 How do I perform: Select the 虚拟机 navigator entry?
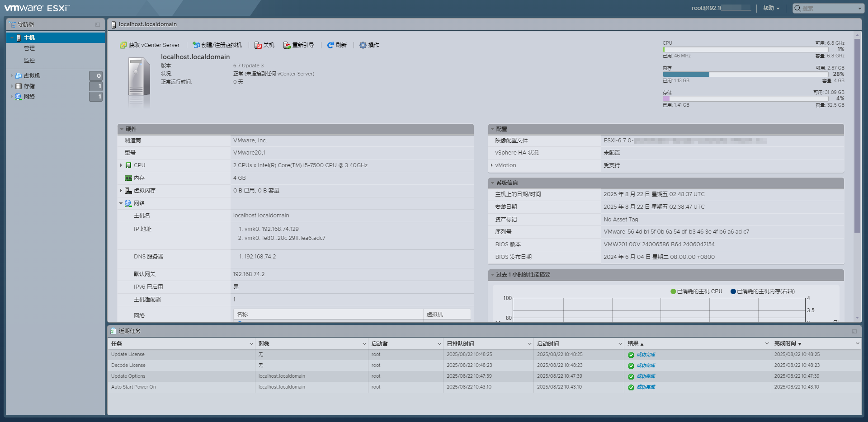tap(19, 75)
